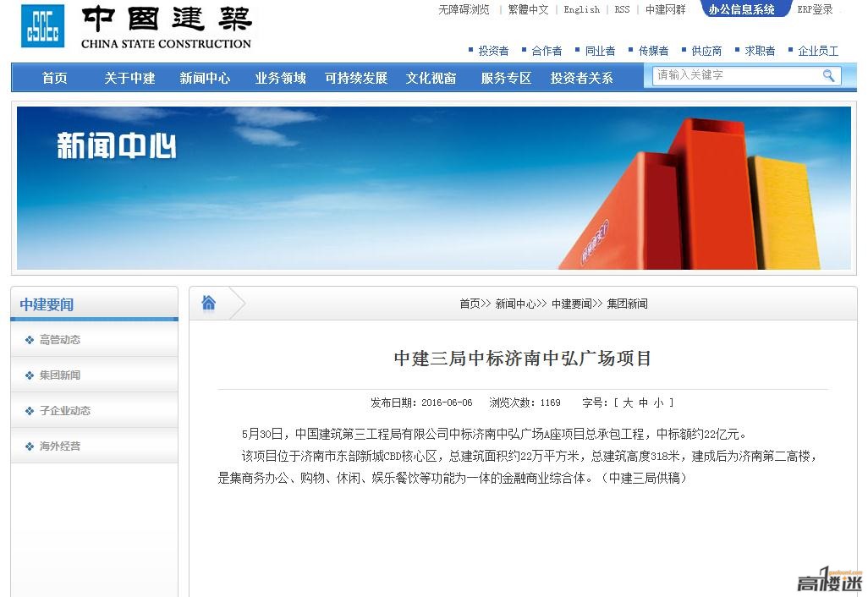868x597 pixels.
Task: Open the 服务专区 menu
Action: (506, 78)
